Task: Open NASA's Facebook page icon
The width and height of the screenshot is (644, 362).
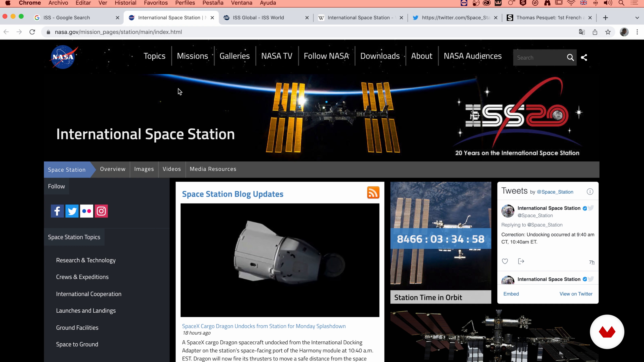Action: (x=57, y=211)
